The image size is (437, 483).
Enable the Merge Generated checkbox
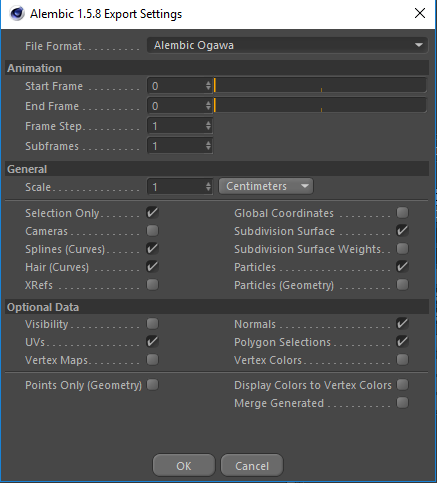tap(402, 403)
